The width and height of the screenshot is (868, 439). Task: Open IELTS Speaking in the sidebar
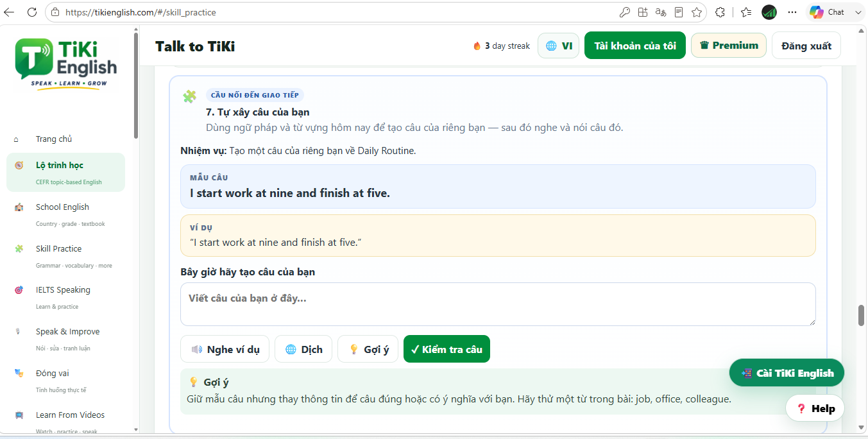pyautogui.click(x=65, y=297)
